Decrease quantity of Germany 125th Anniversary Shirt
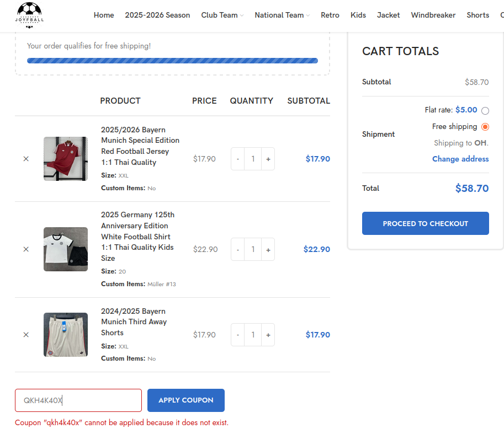The height and width of the screenshot is (434, 504). pyautogui.click(x=237, y=249)
